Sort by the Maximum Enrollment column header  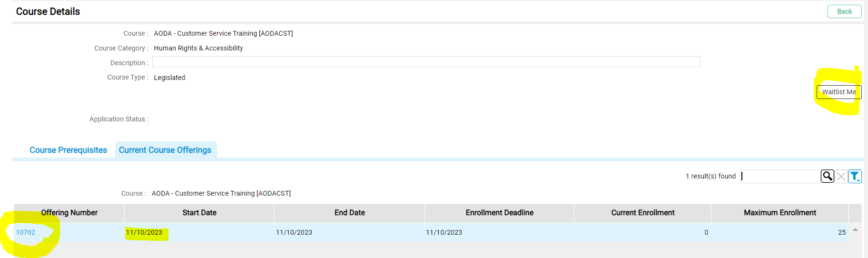coord(780,213)
